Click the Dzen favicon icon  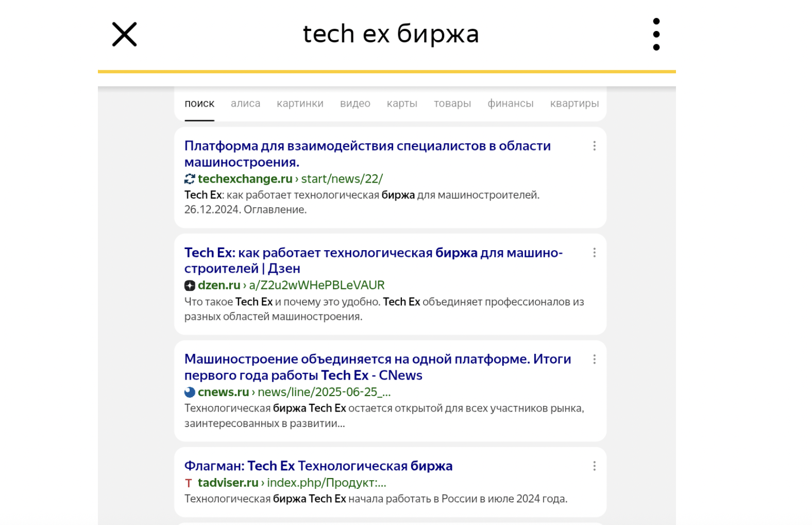(x=190, y=286)
